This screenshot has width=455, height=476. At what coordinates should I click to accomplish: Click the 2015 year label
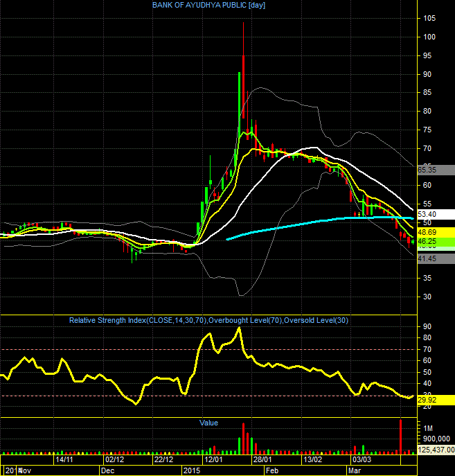(192, 470)
